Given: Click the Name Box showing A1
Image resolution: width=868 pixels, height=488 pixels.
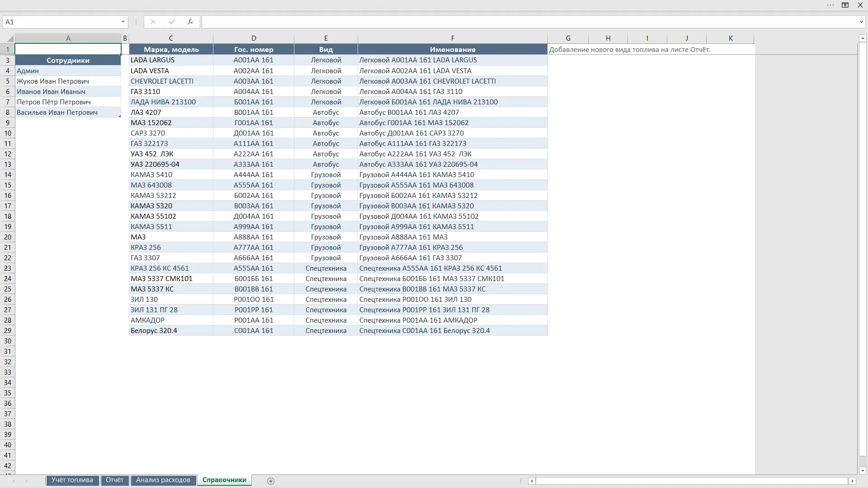Looking at the screenshot, I should [x=61, y=22].
